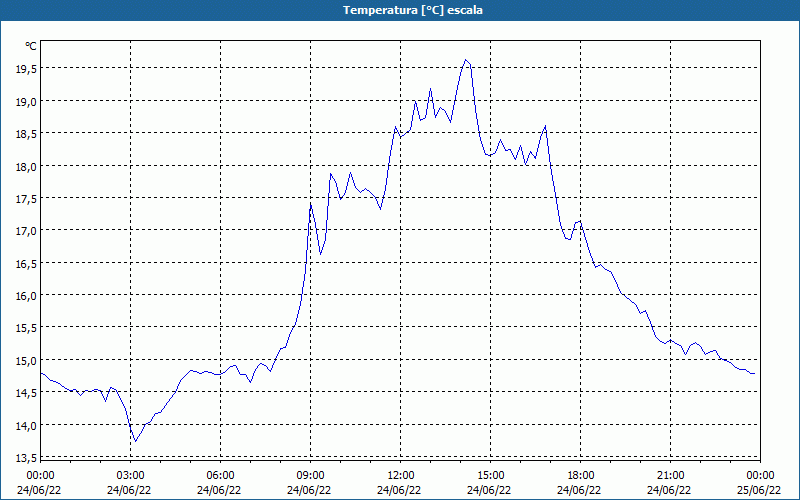Click the curve's lowest dip just after 03:00

[135, 440]
